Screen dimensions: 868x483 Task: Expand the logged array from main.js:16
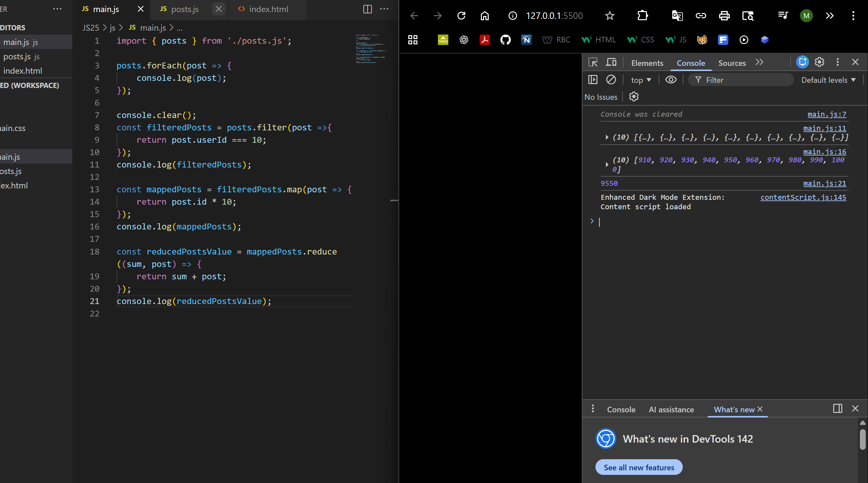coord(607,165)
